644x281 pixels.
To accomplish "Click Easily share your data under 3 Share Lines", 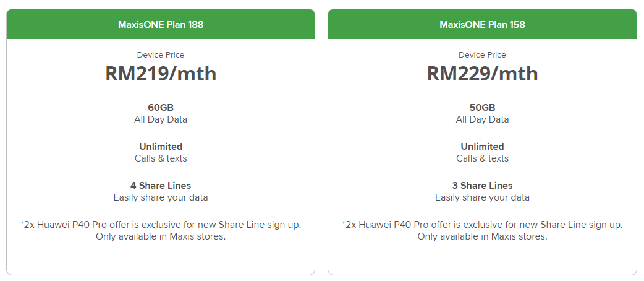I will pyautogui.click(x=482, y=197).
